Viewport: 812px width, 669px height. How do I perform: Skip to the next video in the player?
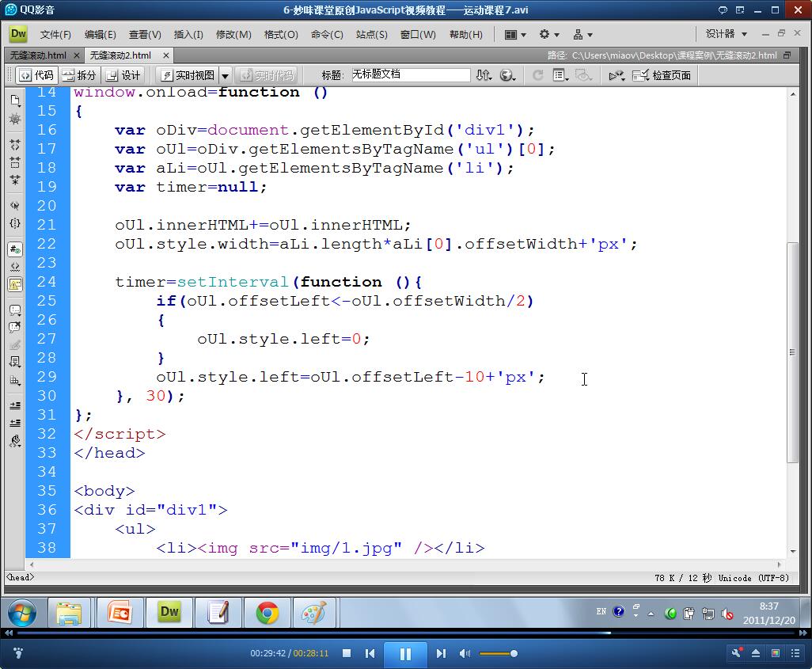[441, 653]
